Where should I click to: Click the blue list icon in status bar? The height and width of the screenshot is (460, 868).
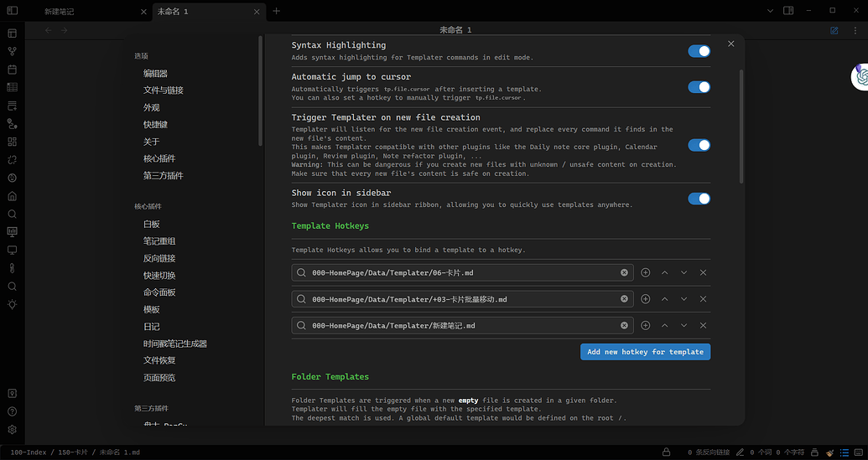(845, 452)
